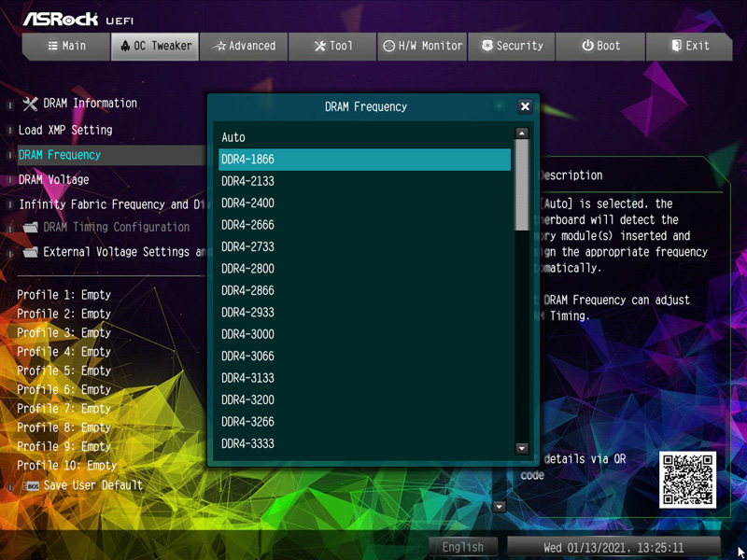Image resolution: width=747 pixels, height=560 pixels.
Task: Change language with the English button
Action: [463, 547]
